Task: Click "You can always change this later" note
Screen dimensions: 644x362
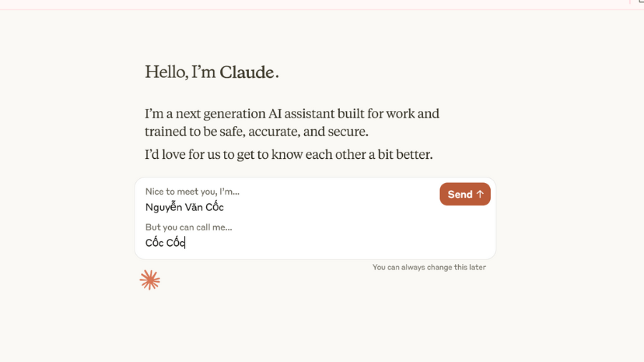Action: tap(429, 268)
